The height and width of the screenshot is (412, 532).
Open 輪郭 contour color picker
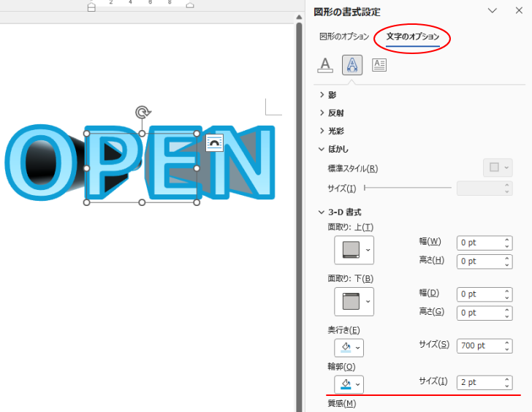[349, 384]
